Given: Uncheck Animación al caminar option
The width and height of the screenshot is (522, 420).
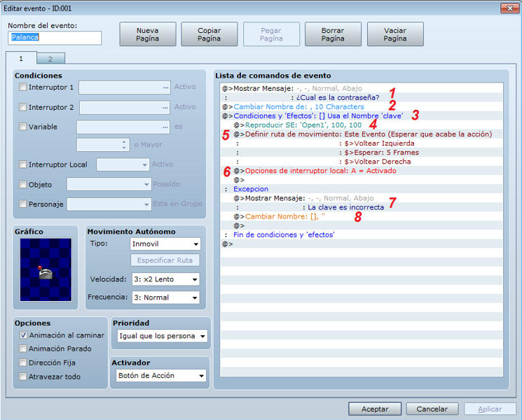Looking at the screenshot, I should [x=23, y=335].
